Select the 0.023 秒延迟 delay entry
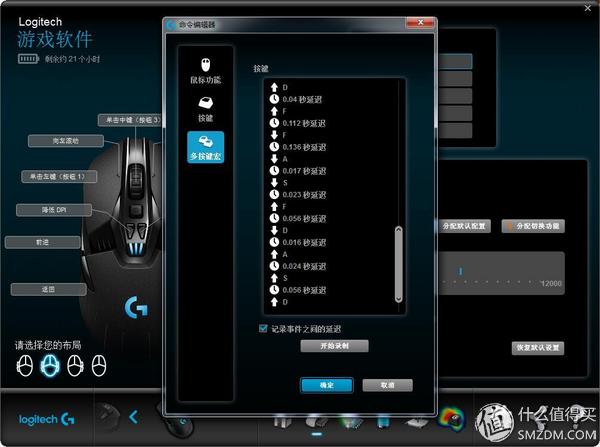Screen dimensions: 600x447 point(304,194)
